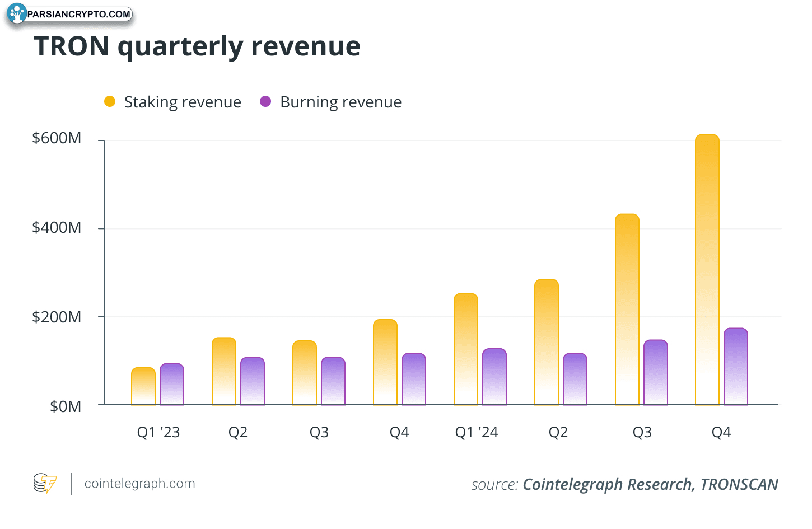Click the source Cointelegraph Research, TRONSCAN text

point(624,484)
